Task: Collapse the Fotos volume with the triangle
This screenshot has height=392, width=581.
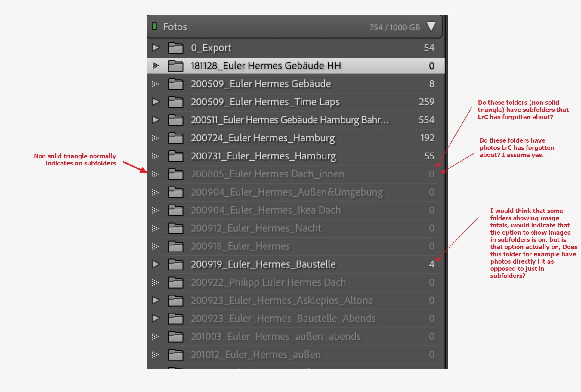Action: click(431, 26)
